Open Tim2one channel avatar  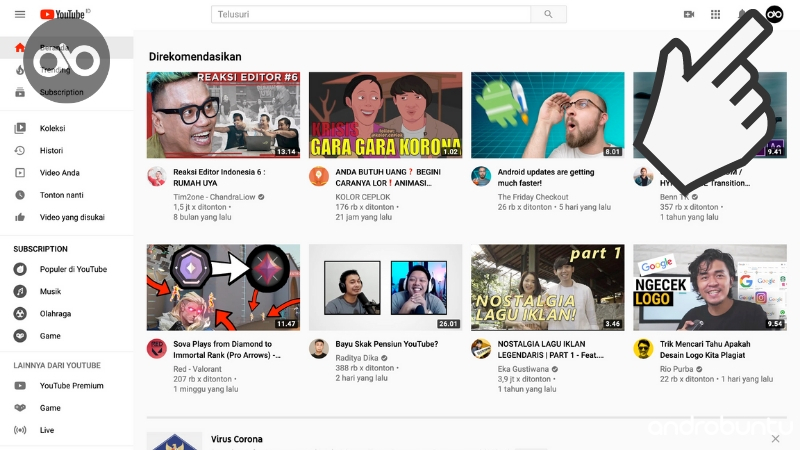pyautogui.click(x=157, y=177)
